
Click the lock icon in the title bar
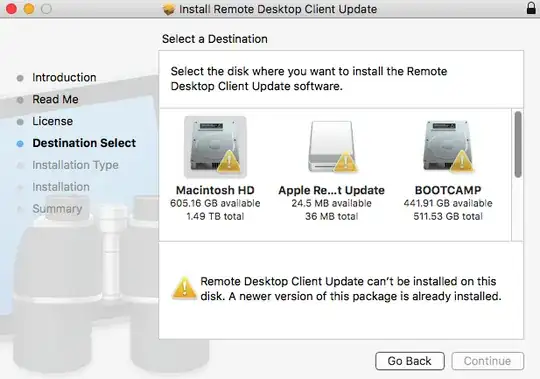tap(531, 8)
